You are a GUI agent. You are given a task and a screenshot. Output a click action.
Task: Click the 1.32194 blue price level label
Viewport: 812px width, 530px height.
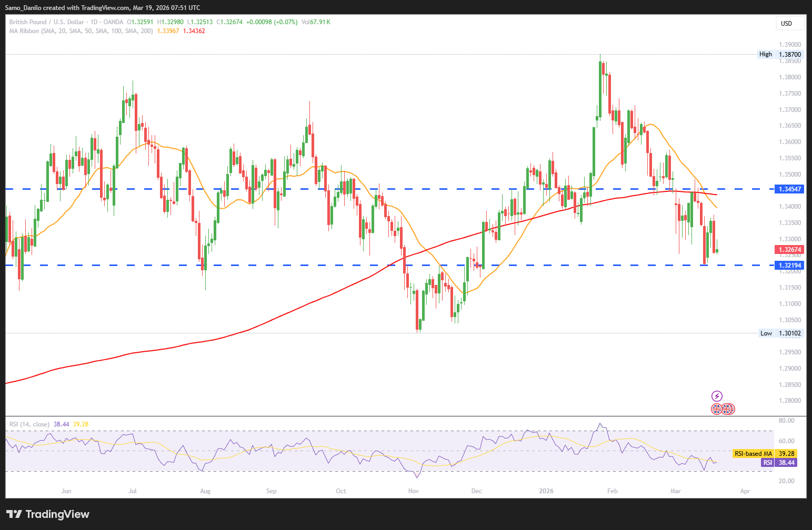[x=790, y=265]
